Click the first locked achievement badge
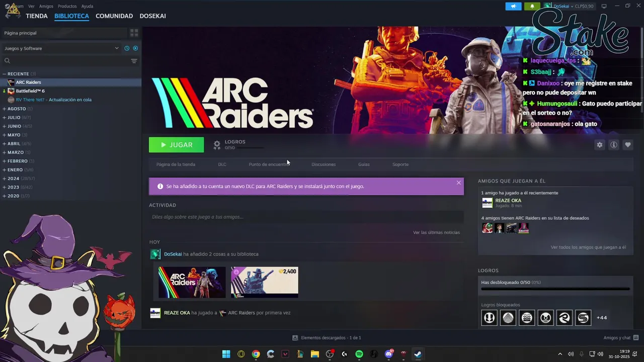644x362 pixels. coord(489,318)
